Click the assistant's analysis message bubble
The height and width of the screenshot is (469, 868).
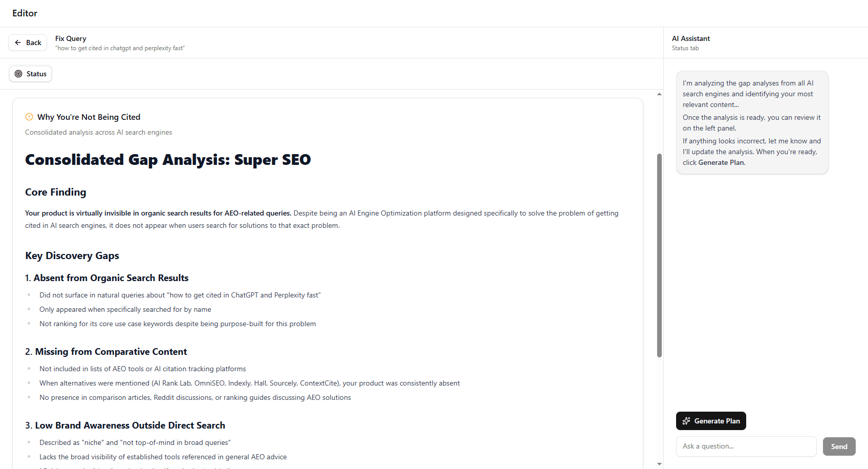(x=752, y=122)
